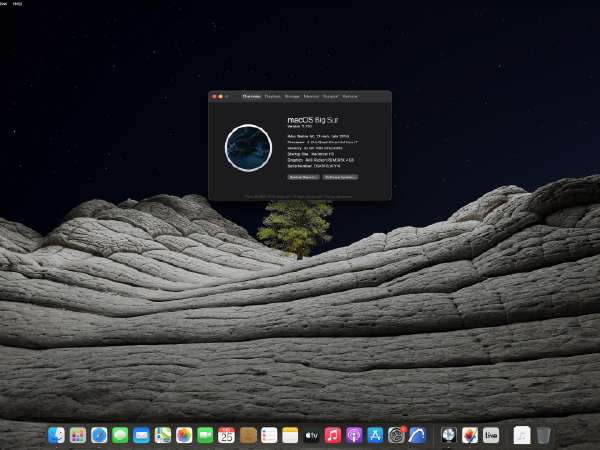Screen dimensions: 600x450
Task: Open the yellow Notes app in Dock
Action: [x=290, y=435]
